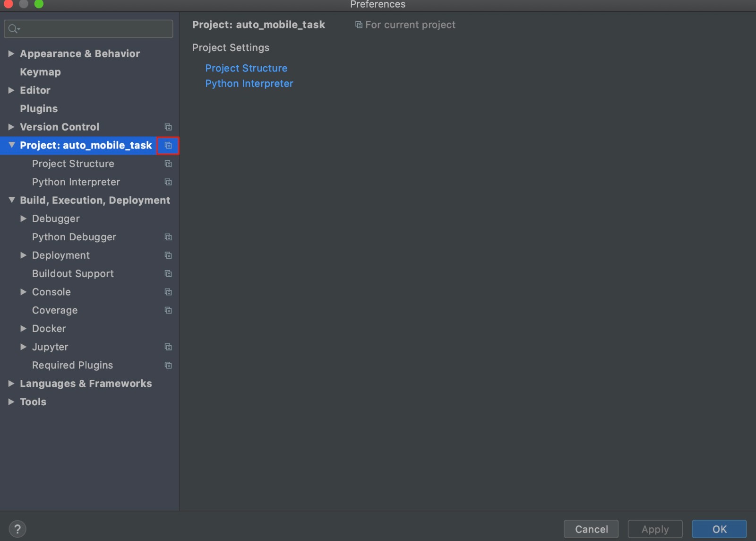Focus the settings search field
Image resolution: width=756 pixels, height=541 pixels.
coord(88,29)
